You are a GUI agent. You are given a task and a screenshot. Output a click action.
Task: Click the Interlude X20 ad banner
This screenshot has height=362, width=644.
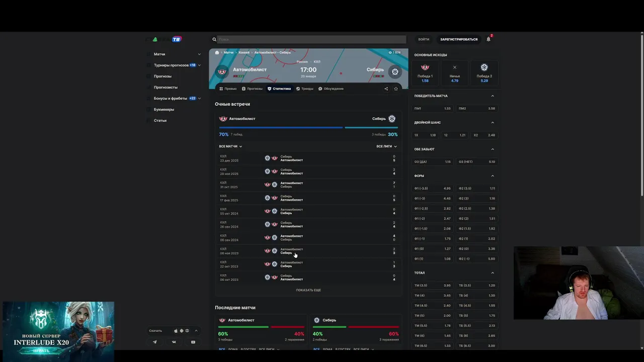tap(58, 331)
